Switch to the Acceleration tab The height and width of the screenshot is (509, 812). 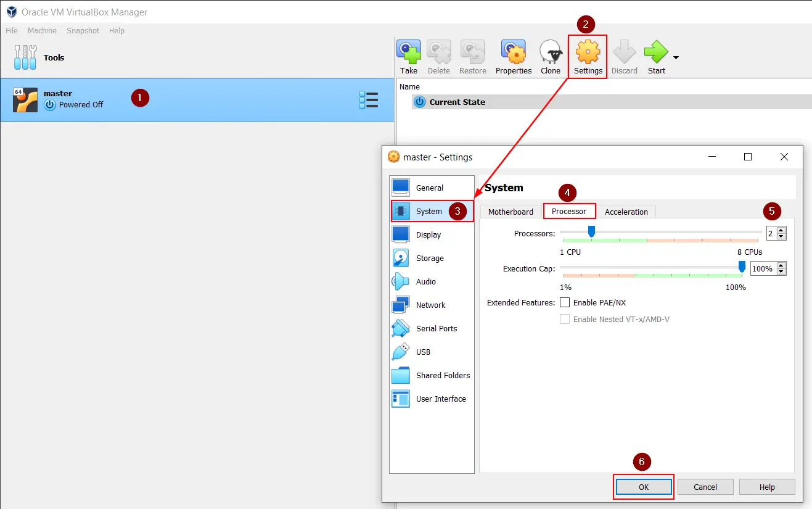click(626, 212)
